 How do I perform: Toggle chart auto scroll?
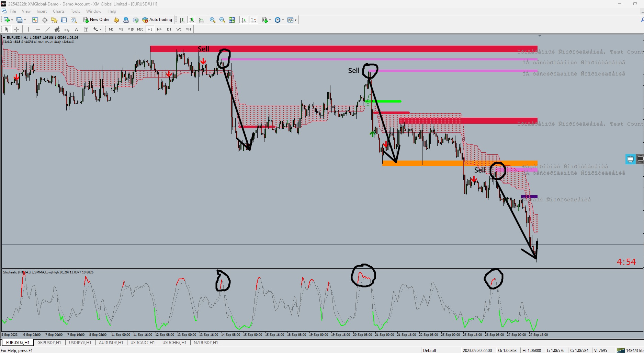coord(244,20)
